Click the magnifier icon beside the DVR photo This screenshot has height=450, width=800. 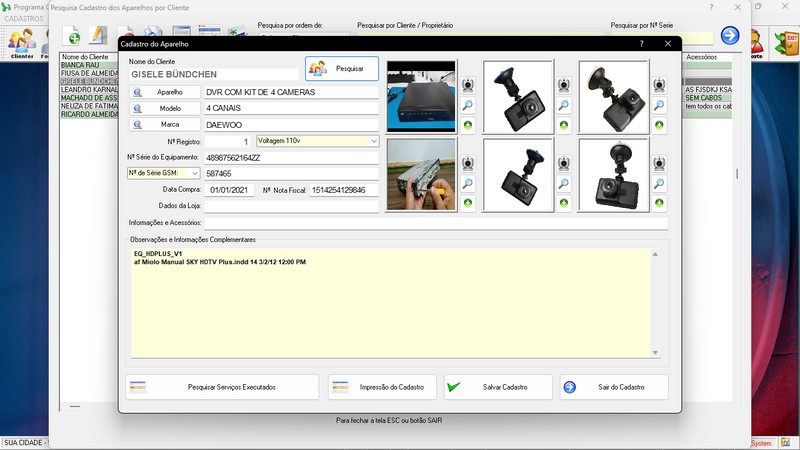(x=467, y=105)
